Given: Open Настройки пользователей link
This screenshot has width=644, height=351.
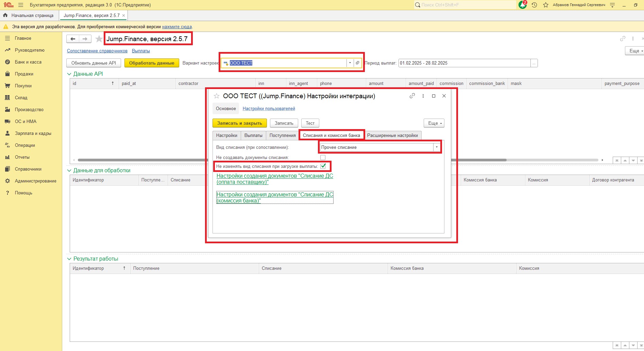Looking at the screenshot, I should pos(269,109).
